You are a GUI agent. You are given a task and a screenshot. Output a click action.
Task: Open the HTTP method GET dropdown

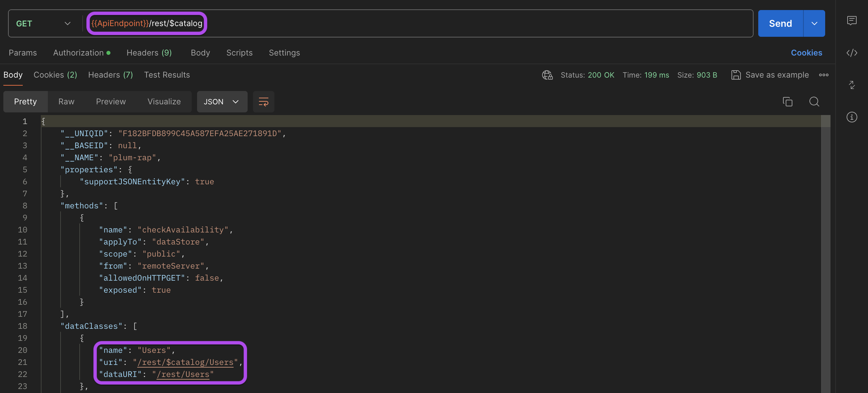click(x=44, y=23)
